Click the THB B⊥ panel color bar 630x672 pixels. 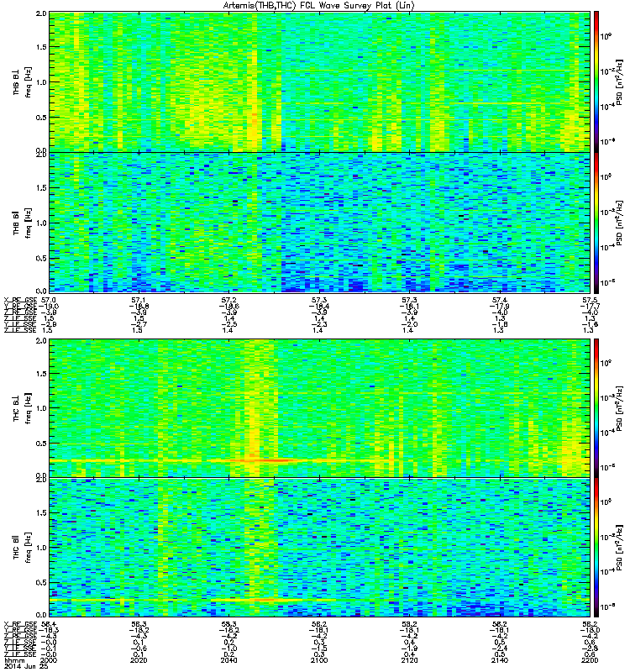(x=596, y=81)
